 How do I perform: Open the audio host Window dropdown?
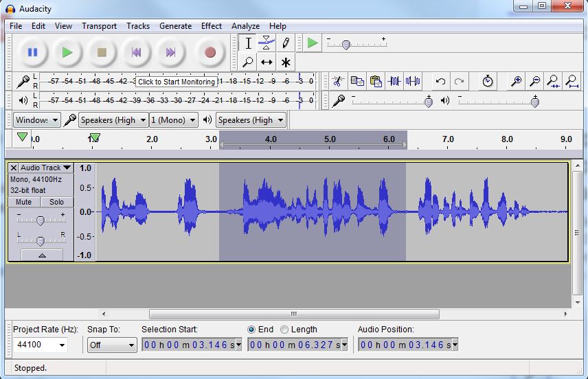[x=37, y=120]
